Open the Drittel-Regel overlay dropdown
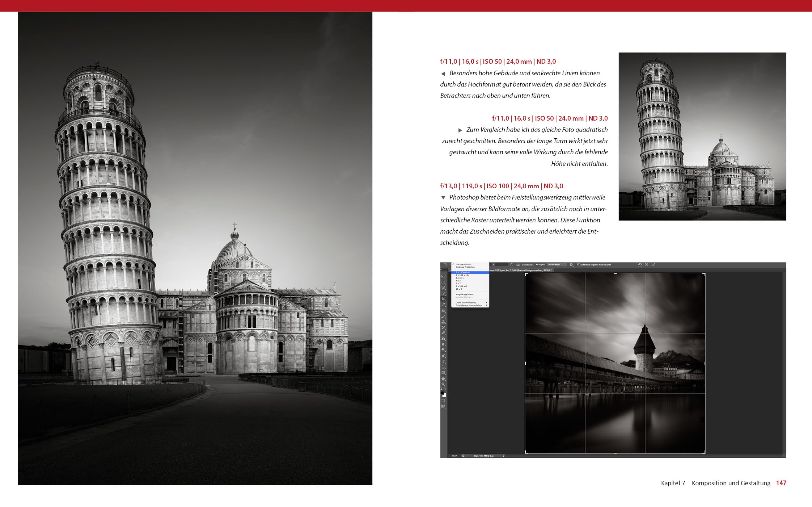This screenshot has height=507, width=812. tap(557, 265)
